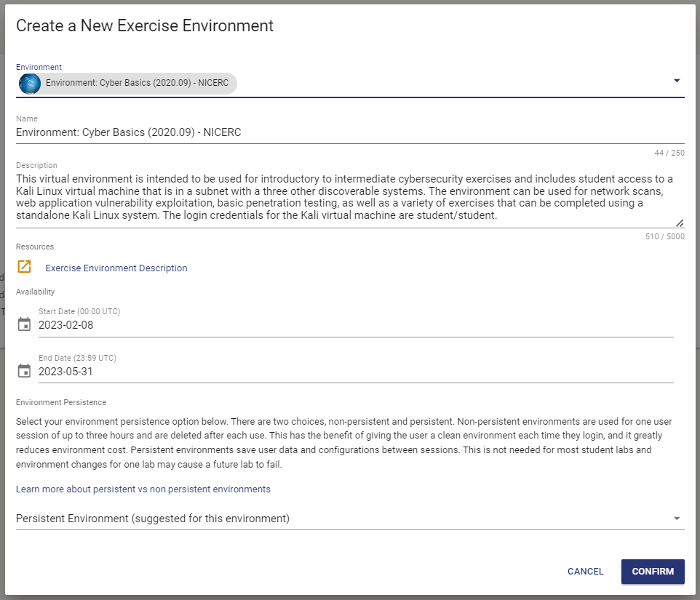Click the Description textarea resize handle
The height and width of the screenshot is (600, 700).
tap(680, 222)
